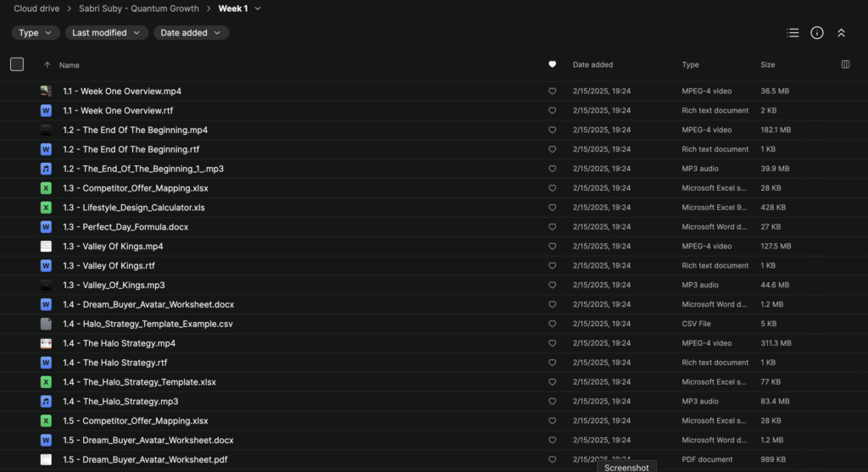Sort by Type column header
This screenshot has width=868, height=472.
[690, 64]
